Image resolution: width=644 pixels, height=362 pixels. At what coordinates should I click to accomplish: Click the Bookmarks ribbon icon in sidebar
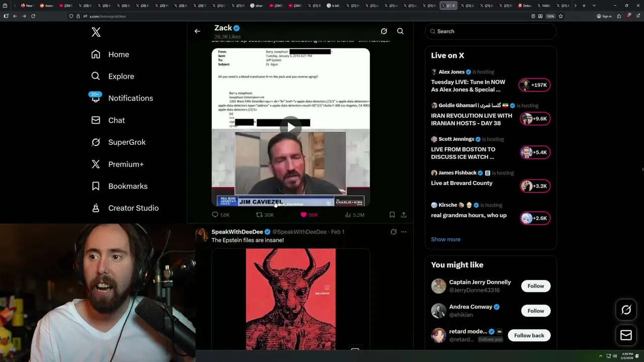(x=96, y=186)
